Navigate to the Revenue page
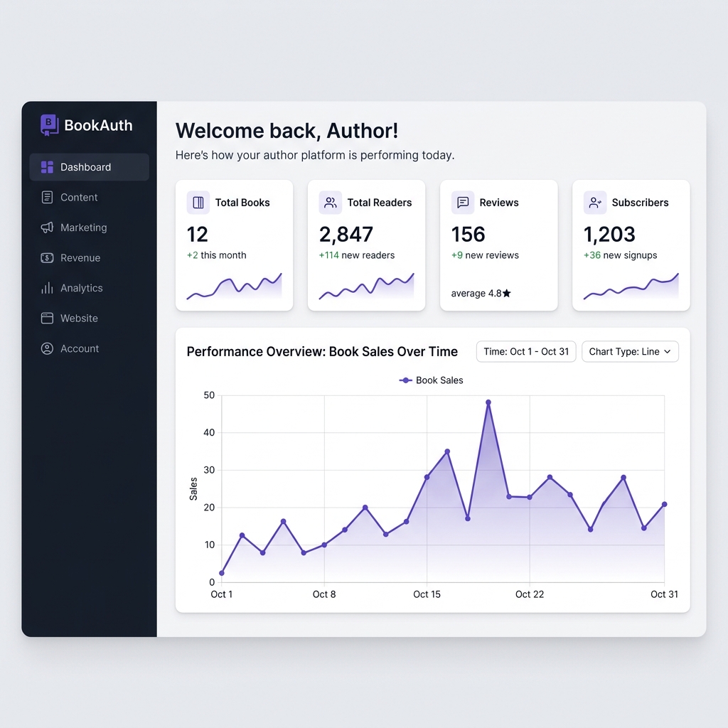728x728 pixels. pos(89,257)
